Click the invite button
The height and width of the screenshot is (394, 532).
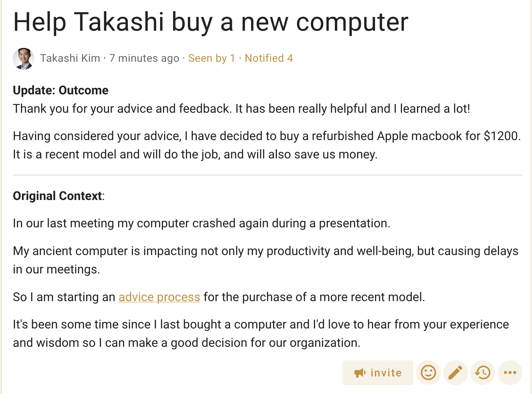tap(378, 373)
